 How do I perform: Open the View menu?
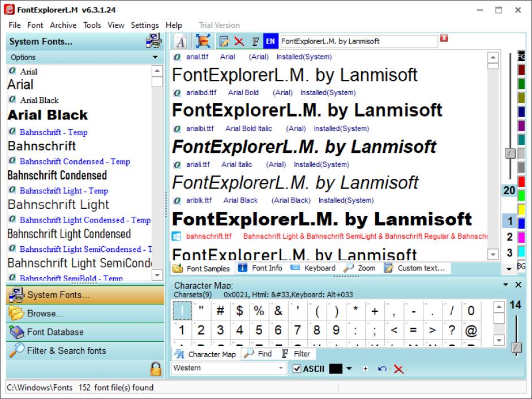coord(116,25)
